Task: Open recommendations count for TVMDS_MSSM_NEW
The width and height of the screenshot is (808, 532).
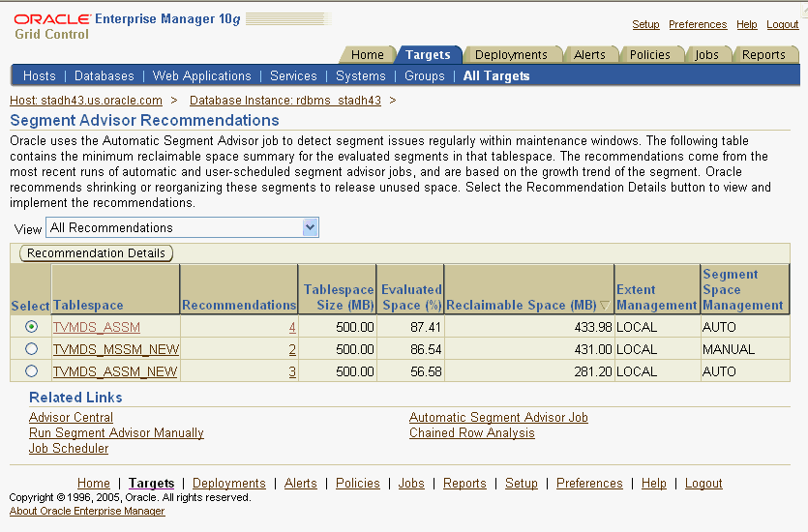Action: (292, 350)
